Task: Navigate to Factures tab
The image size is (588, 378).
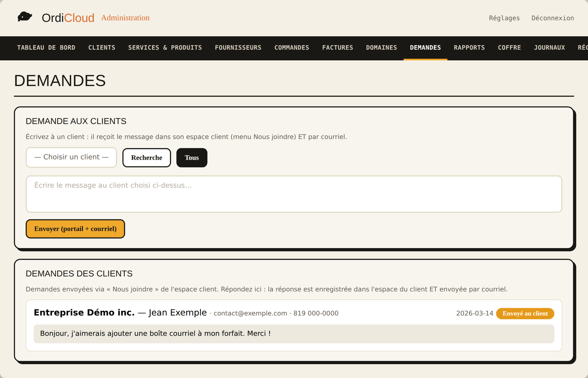Action: point(338,48)
